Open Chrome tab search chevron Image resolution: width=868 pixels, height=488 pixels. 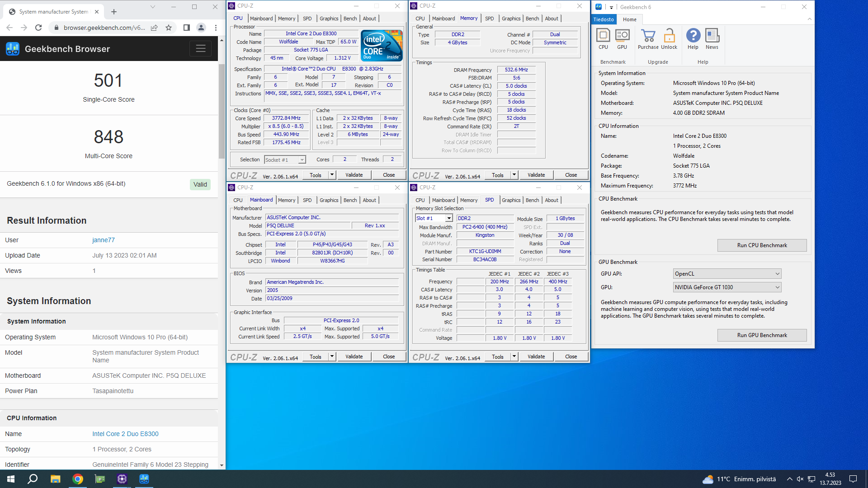click(x=153, y=7)
